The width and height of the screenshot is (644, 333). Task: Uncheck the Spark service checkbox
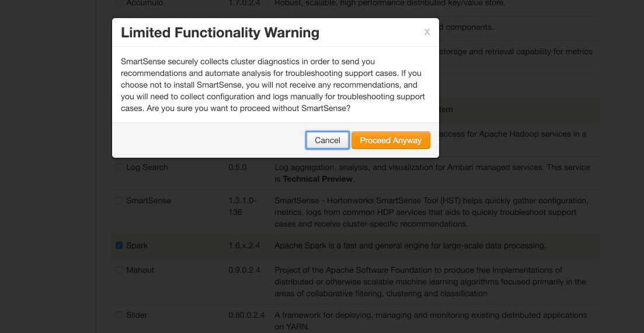point(119,245)
